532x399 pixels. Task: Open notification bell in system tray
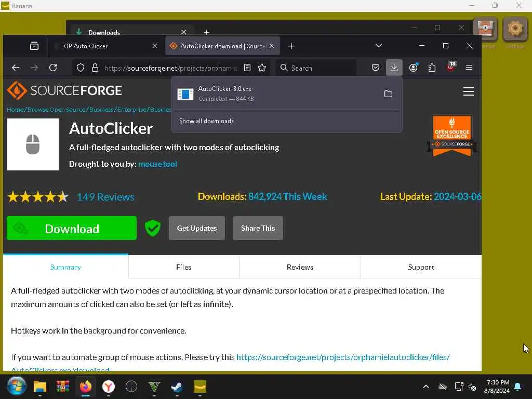tap(518, 387)
